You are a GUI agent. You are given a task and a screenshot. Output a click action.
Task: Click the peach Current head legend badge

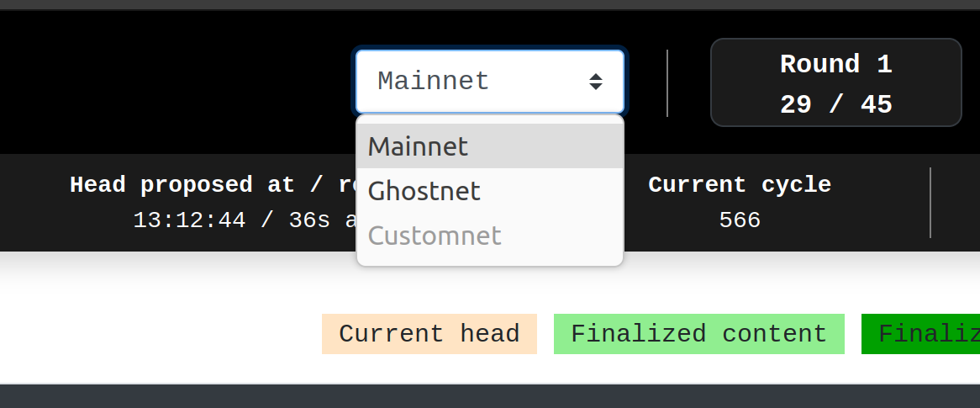[429, 334]
